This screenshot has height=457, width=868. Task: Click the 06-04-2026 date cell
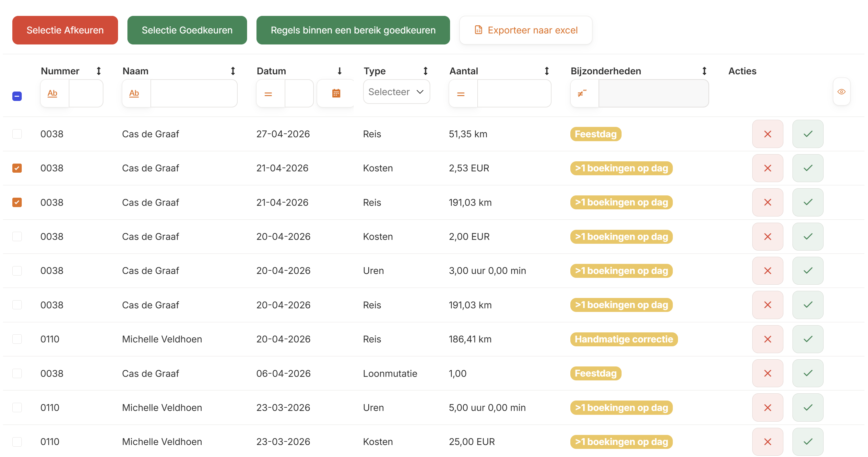[283, 373]
